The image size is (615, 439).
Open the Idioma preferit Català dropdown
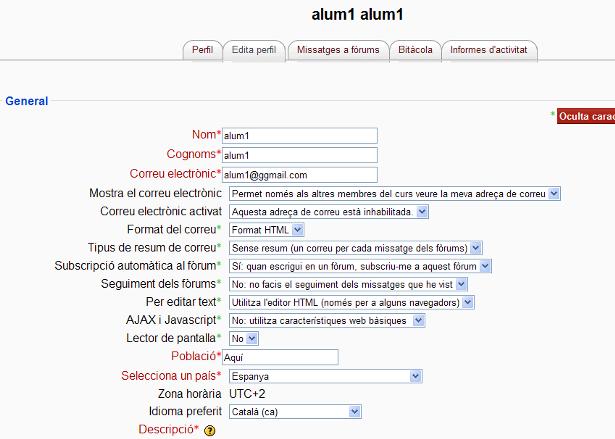[x=295, y=412]
